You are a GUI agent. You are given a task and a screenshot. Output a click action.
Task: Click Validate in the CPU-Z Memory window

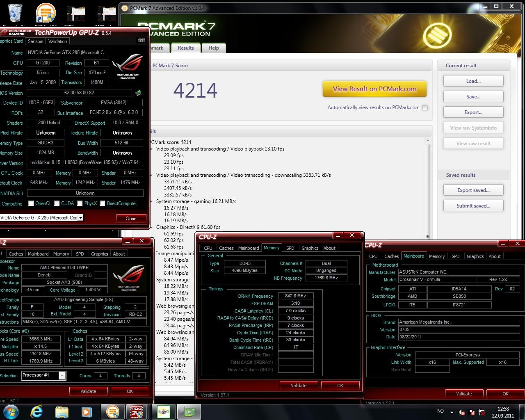[299, 386]
